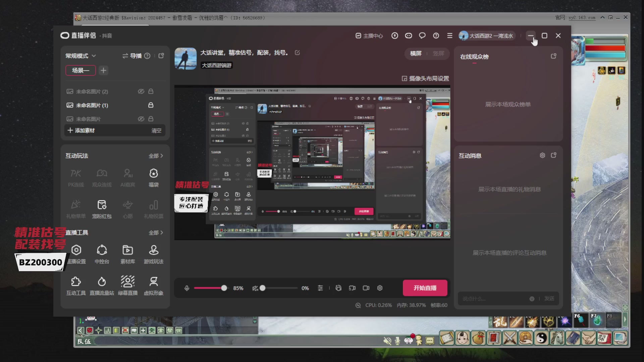Expand 全部 in 互动玩法 section

(x=156, y=156)
